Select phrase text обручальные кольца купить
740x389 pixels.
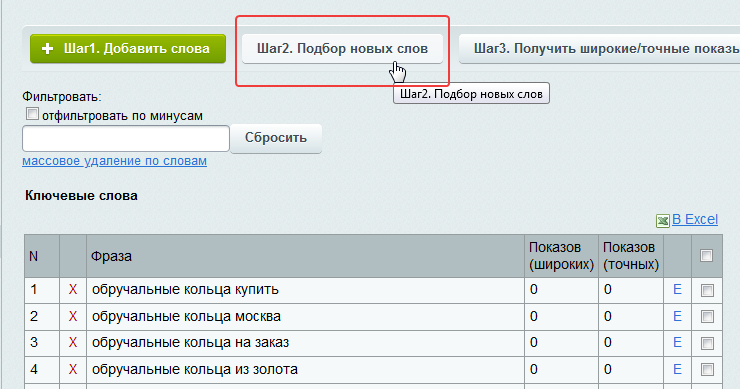(185, 289)
